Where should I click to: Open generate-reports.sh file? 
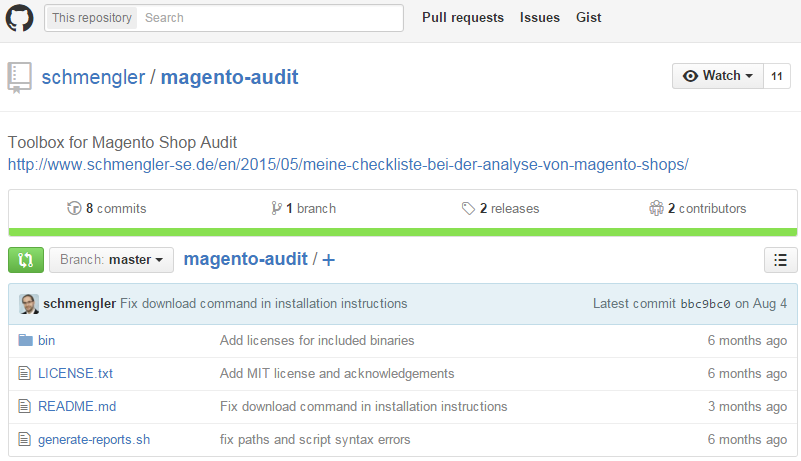pos(94,440)
